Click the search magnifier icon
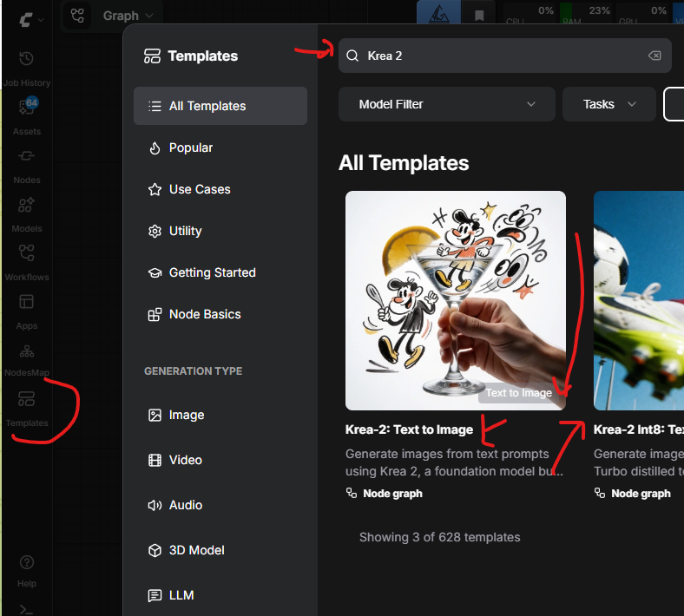The width and height of the screenshot is (684, 616). tap(352, 56)
